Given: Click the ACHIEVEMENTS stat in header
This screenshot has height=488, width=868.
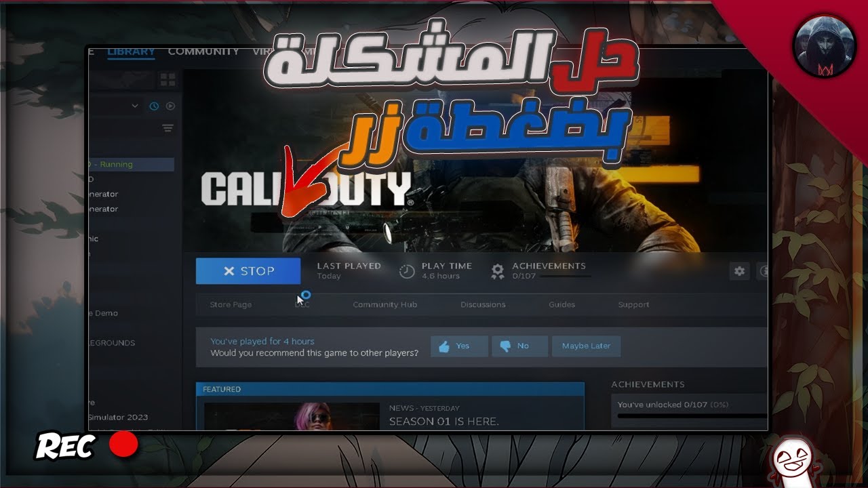Looking at the screenshot, I should (x=549, y=266).
